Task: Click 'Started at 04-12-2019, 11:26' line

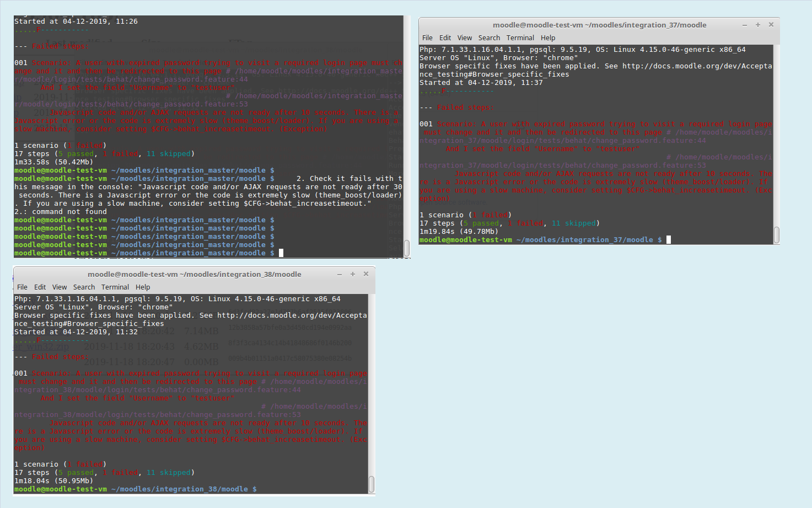Action: (x=76, y=22)
